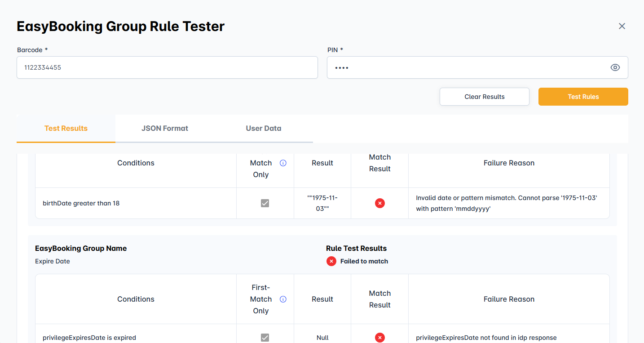
Task: Open the User Data tab
Action: [263, 128]
